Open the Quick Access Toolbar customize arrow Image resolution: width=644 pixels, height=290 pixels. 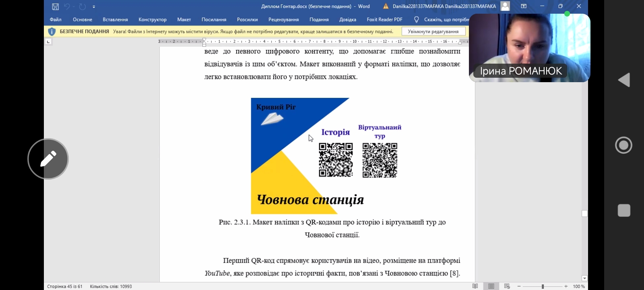tap(94, 7)
